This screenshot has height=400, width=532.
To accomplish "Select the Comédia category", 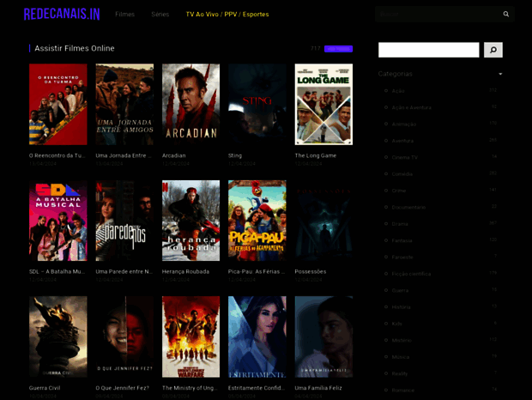I will click(402, 174).
